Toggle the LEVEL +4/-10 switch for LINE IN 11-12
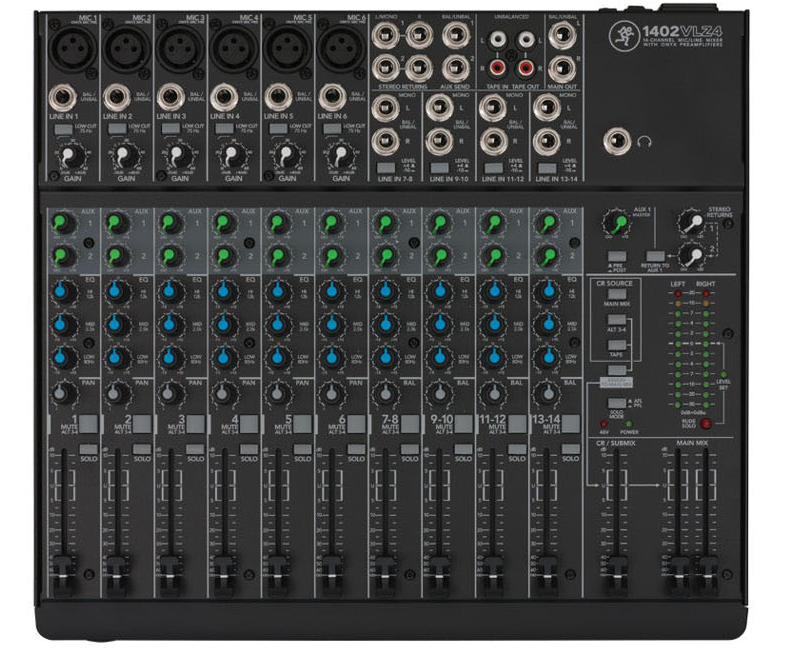This screenshot has height=652, width=795. [493, 168]
